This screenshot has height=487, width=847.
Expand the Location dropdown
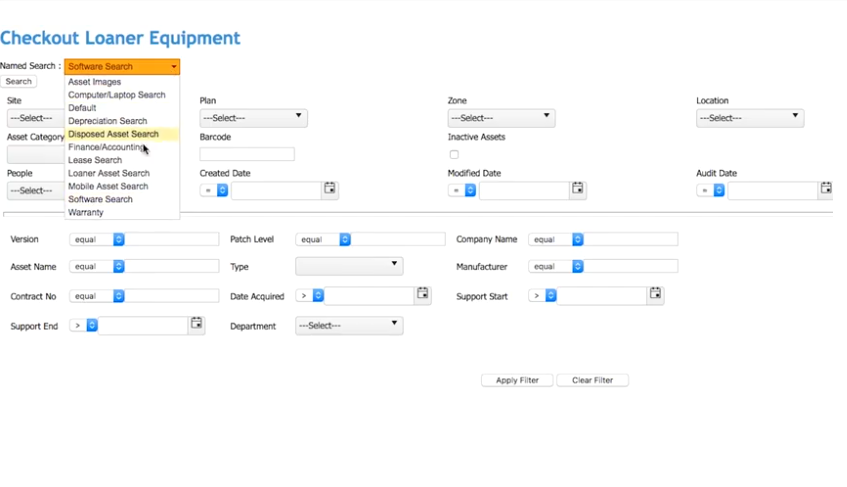749,118
